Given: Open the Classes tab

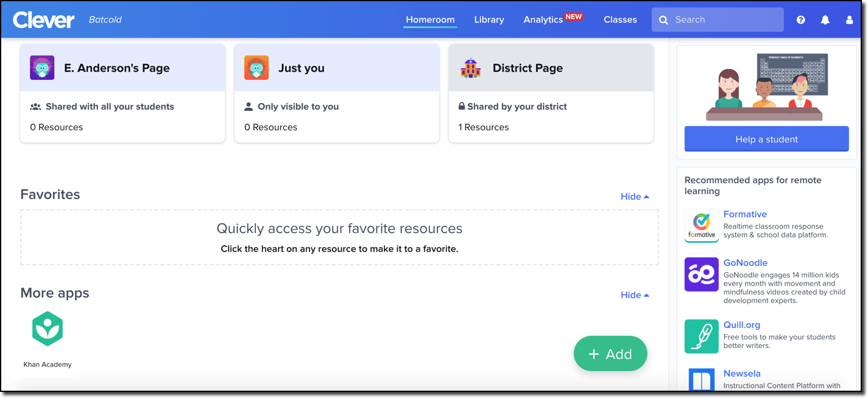Looking at the screenshot, I should point(620,19).
